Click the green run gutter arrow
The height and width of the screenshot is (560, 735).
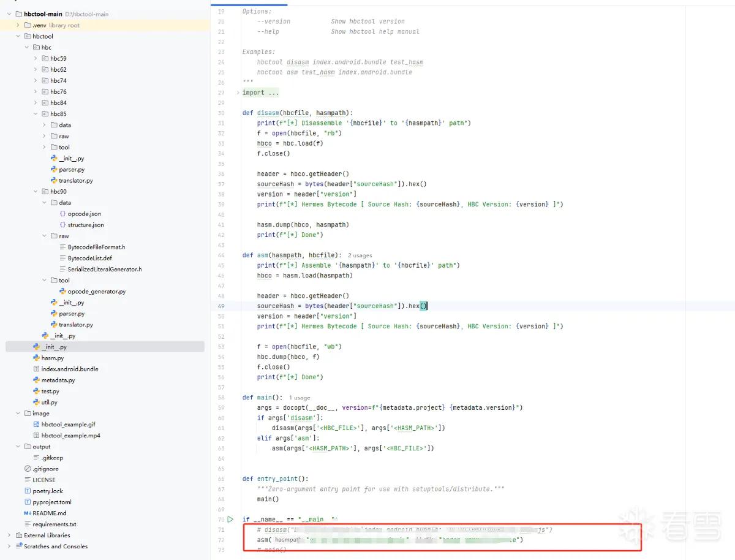pos(231,519)
